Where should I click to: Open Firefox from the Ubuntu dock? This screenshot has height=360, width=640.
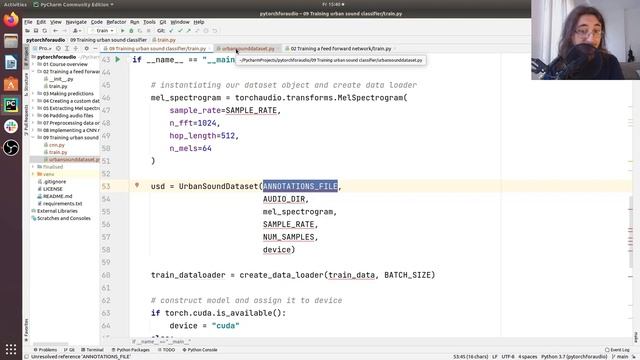click(11, 19)
